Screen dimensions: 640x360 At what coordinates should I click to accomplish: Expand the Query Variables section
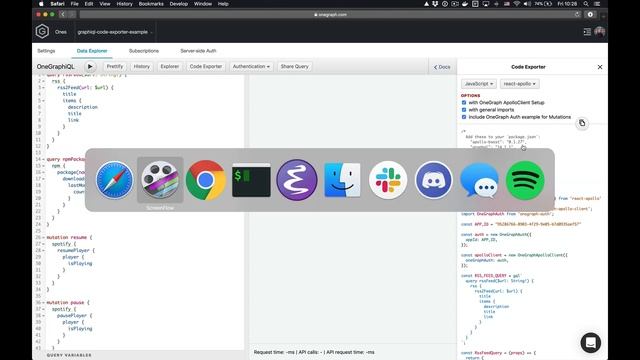[69, 355]
